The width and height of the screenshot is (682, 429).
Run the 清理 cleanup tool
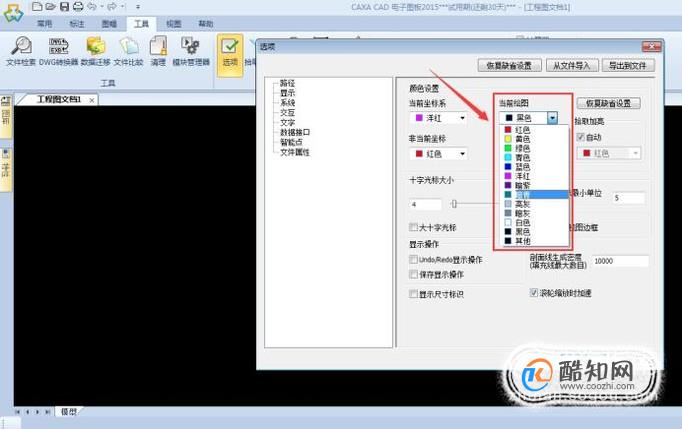[x=158, y=51]
